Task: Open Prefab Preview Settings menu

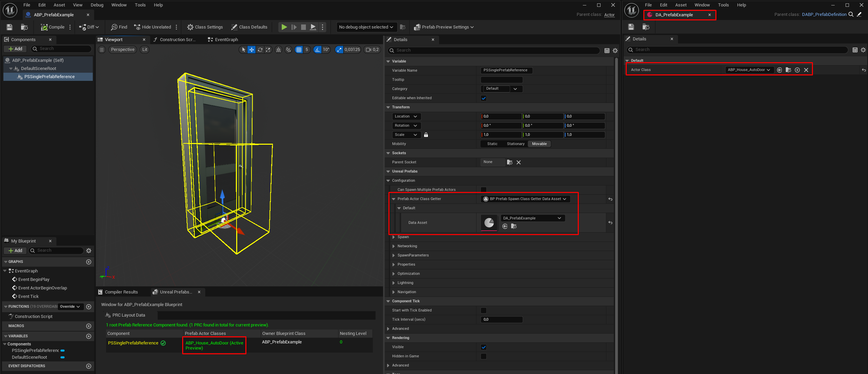Action: pos(444,27)
